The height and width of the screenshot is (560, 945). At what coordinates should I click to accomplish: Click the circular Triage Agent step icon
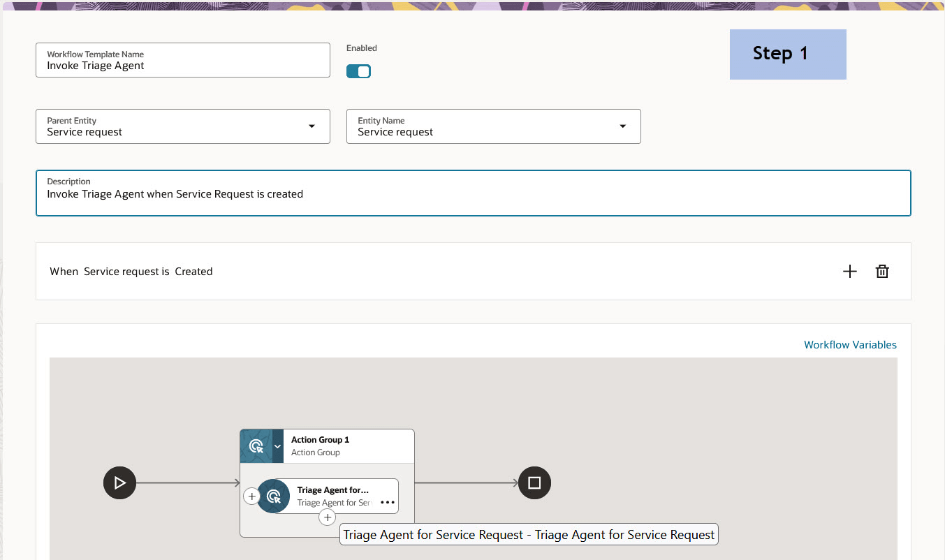tap(274, 496)
